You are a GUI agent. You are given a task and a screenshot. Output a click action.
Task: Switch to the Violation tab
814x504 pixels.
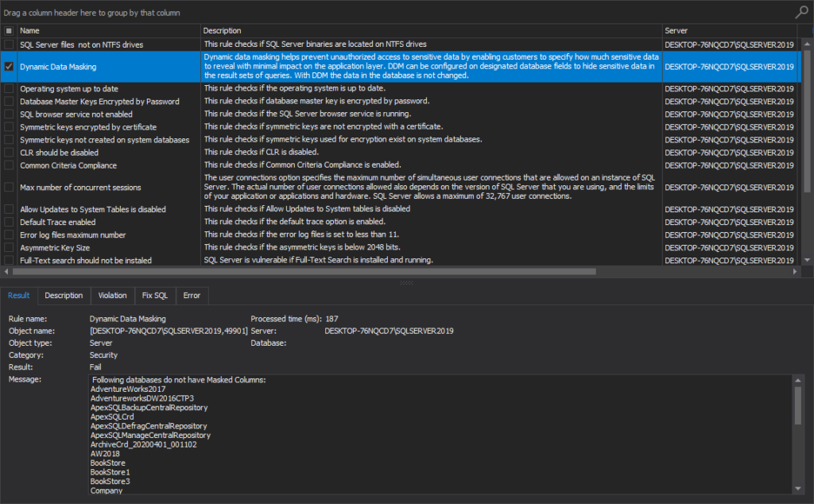click(x=112, y=295)
